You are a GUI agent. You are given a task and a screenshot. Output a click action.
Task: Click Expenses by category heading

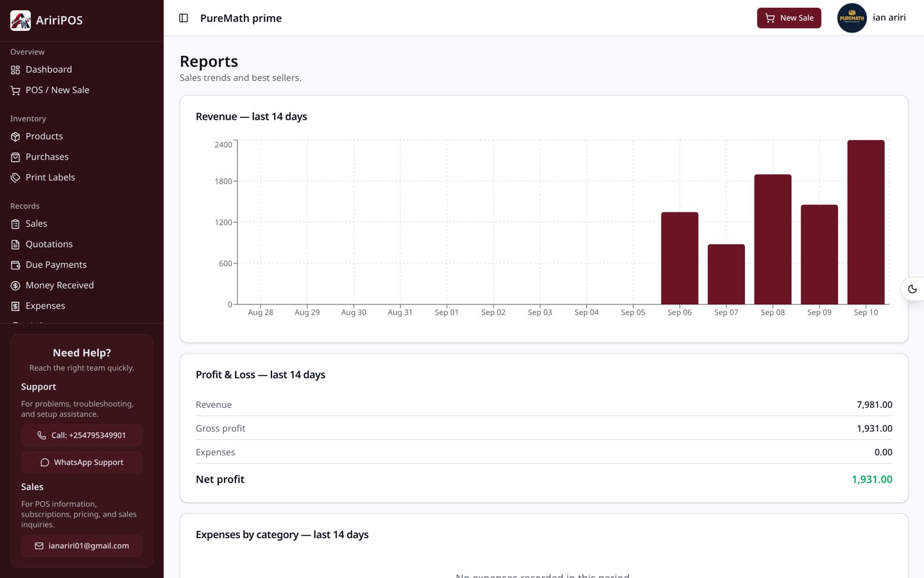[282, 534]
